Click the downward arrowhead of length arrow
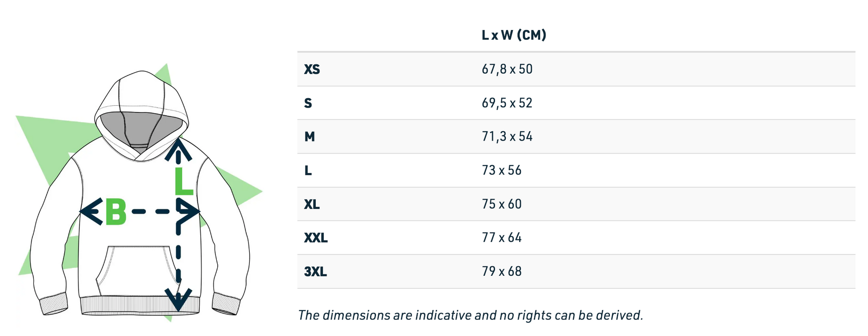 tap(178, 300)
